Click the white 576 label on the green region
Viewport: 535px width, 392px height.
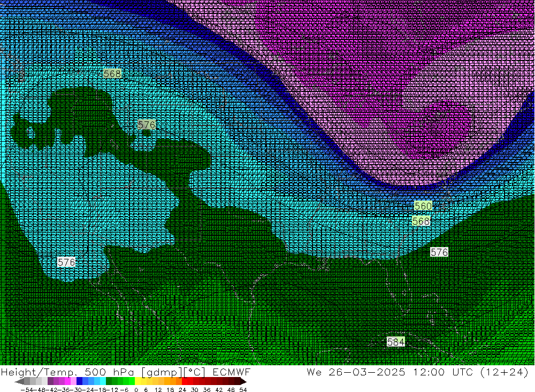tap(439, 252)
